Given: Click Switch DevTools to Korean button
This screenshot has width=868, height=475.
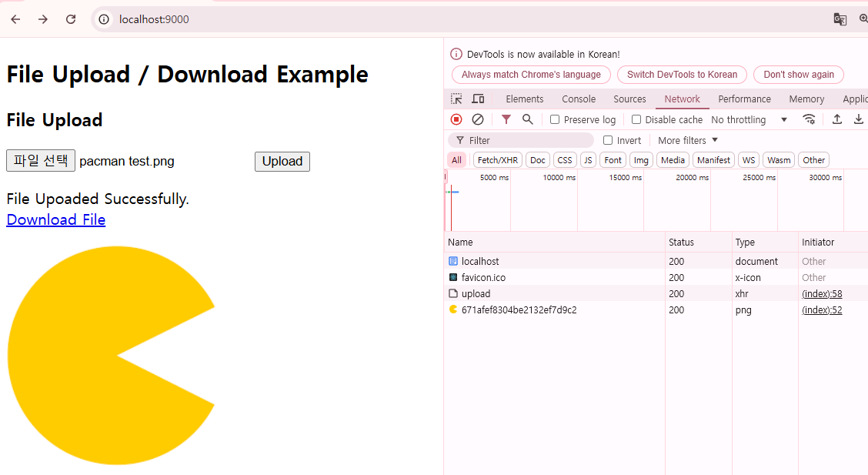Looking at the screenshot, I should pyautogui.click(x=682, y=75).
